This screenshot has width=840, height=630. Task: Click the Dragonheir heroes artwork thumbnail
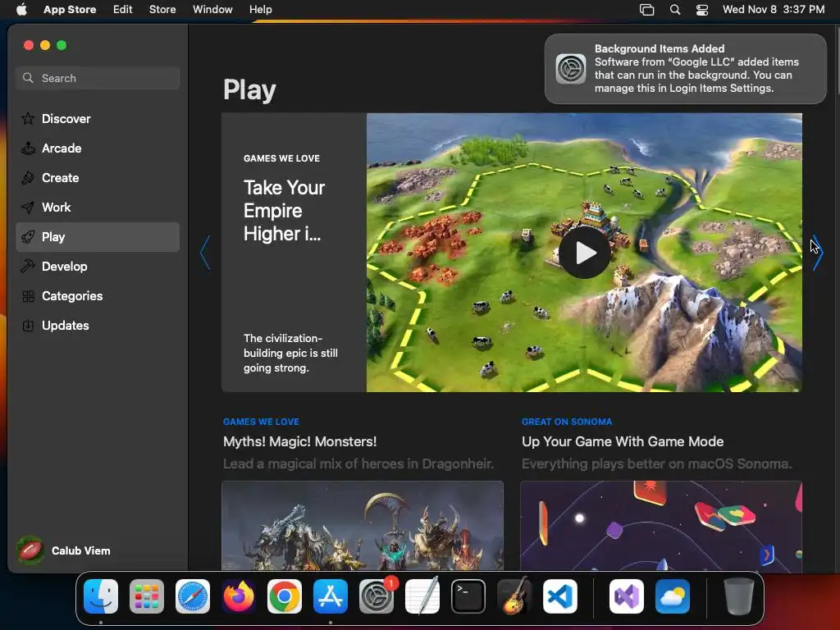(362, 526)
